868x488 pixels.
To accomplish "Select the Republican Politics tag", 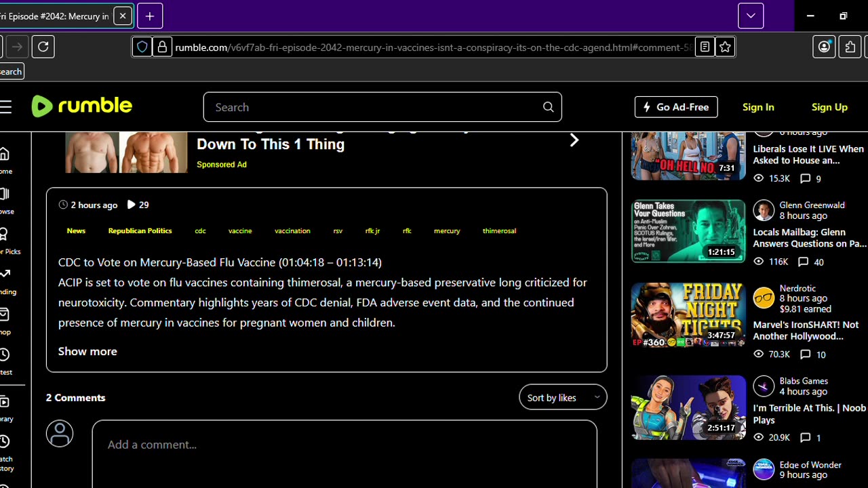I will (140, 230).
